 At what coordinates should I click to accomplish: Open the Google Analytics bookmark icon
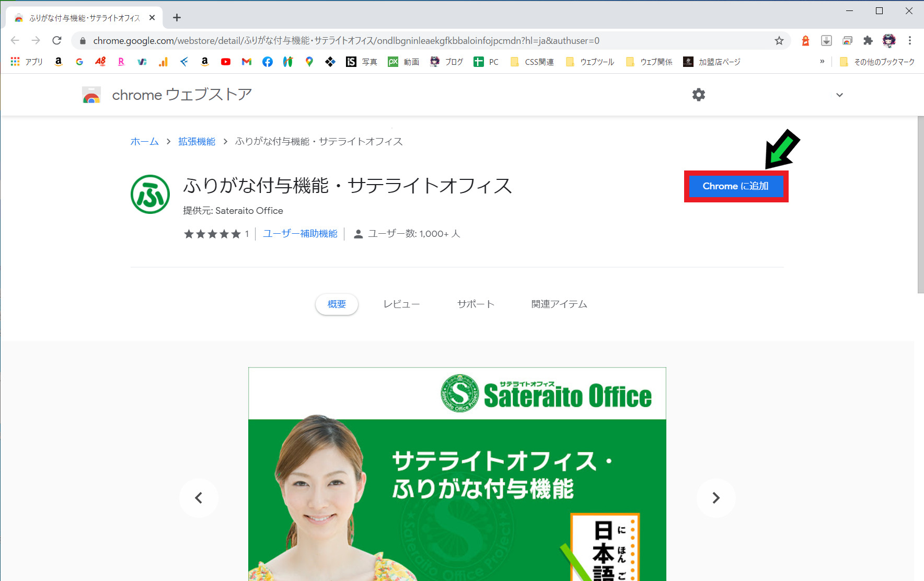point(163,62)
